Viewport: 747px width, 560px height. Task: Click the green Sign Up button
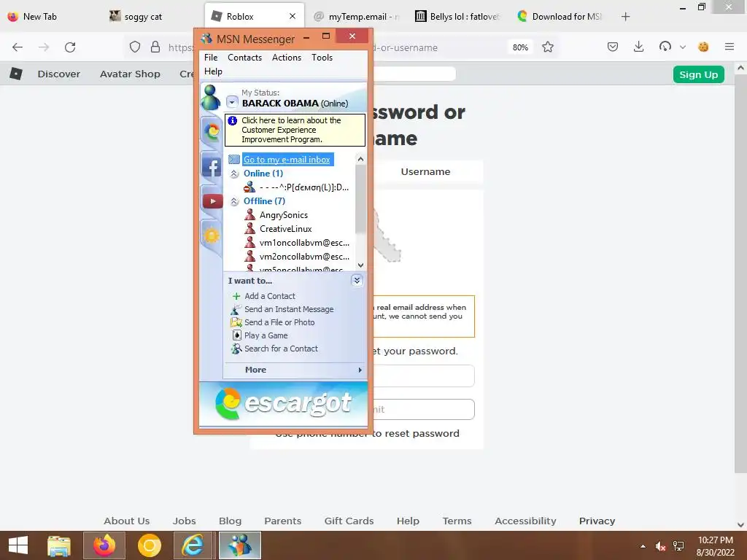coord(698,75)
